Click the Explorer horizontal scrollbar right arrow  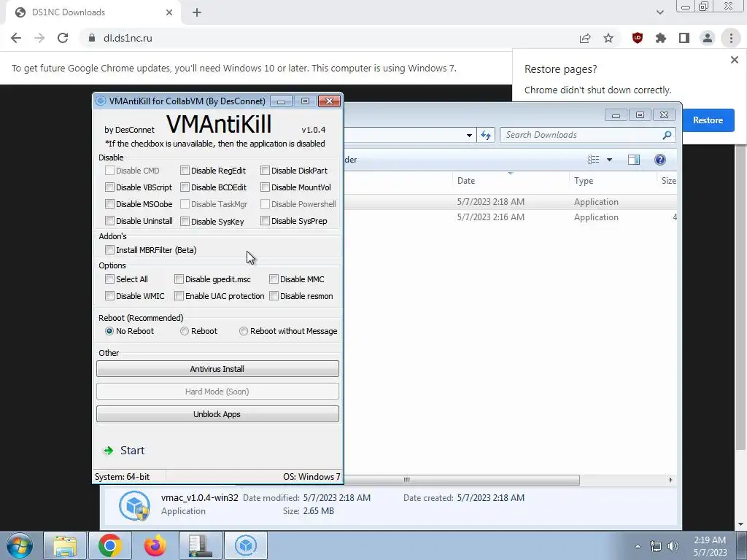[x=671, y=480]
